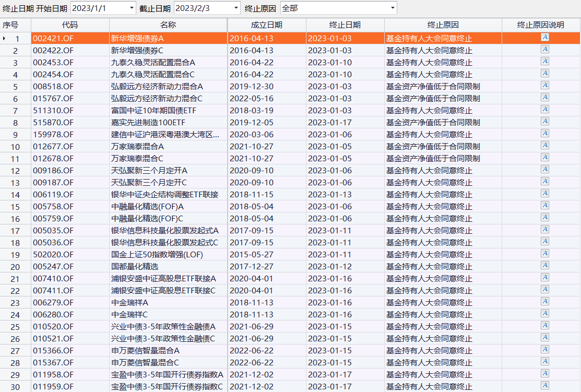Open termination note icon for 中金瑞祥A

click(544, 301)
